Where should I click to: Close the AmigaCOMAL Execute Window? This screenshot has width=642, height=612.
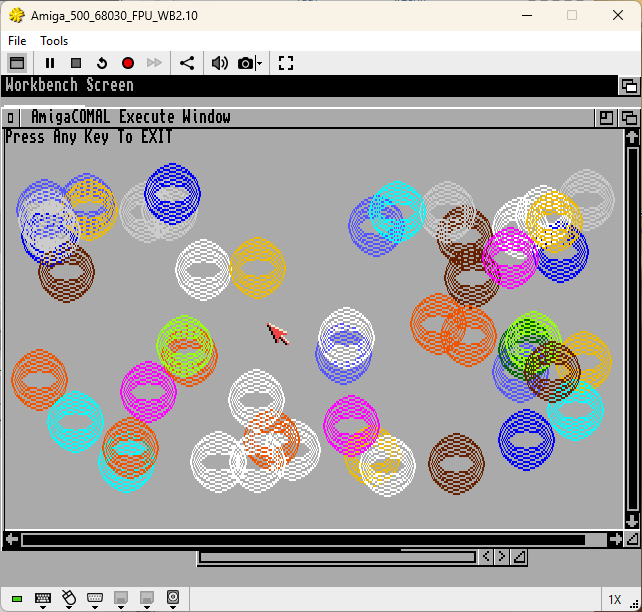point(10,118)
